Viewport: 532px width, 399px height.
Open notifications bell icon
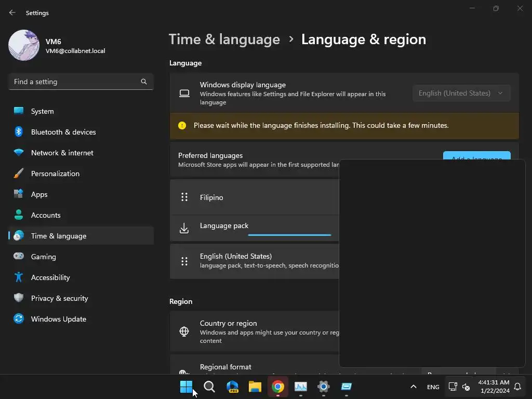pyautogui.click(x=517, y=387)
